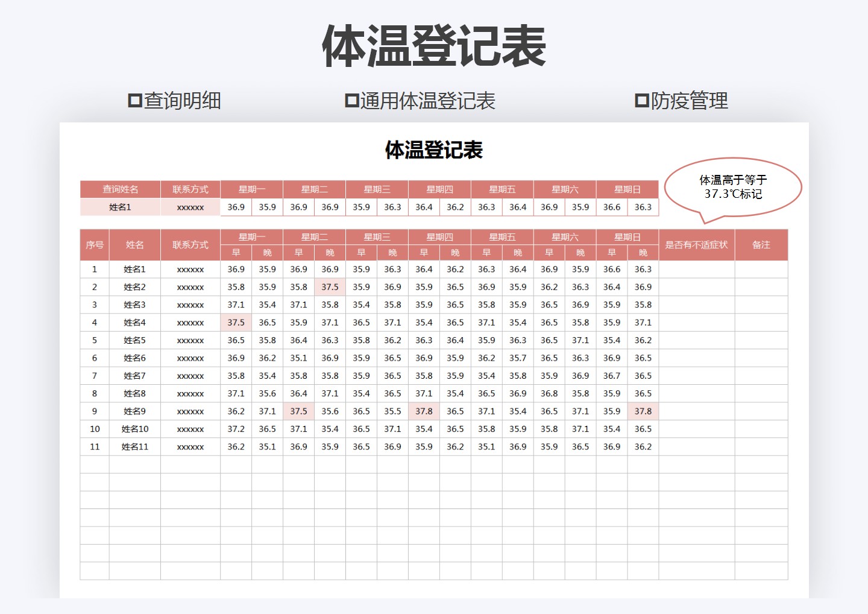Click the xxxxxx contact field beside 姓名1 query

(189, 206)
